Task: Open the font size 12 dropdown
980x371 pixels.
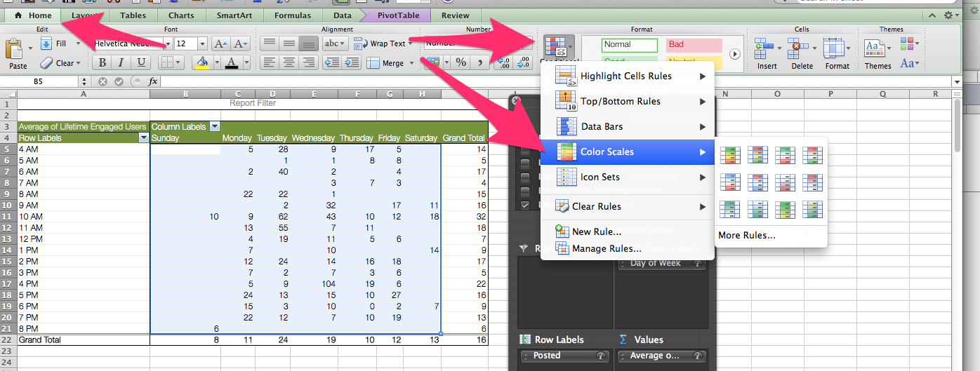Action: (x=202, y=43)
